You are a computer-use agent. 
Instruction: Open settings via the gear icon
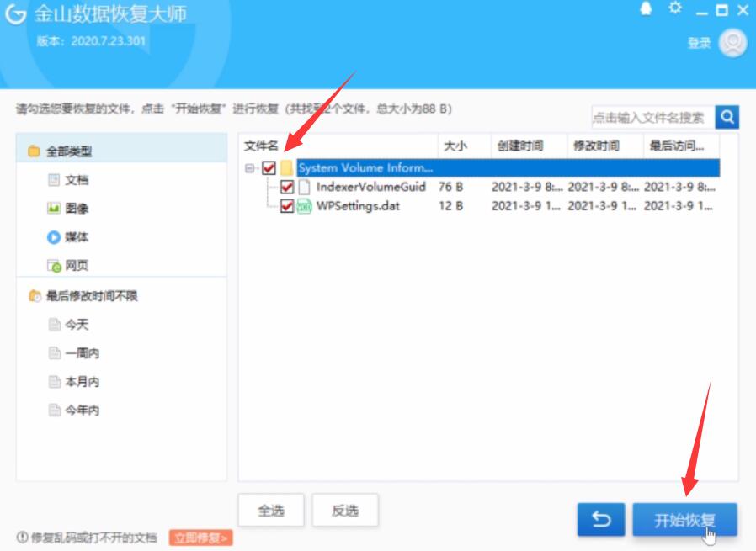tap(675, 8)
